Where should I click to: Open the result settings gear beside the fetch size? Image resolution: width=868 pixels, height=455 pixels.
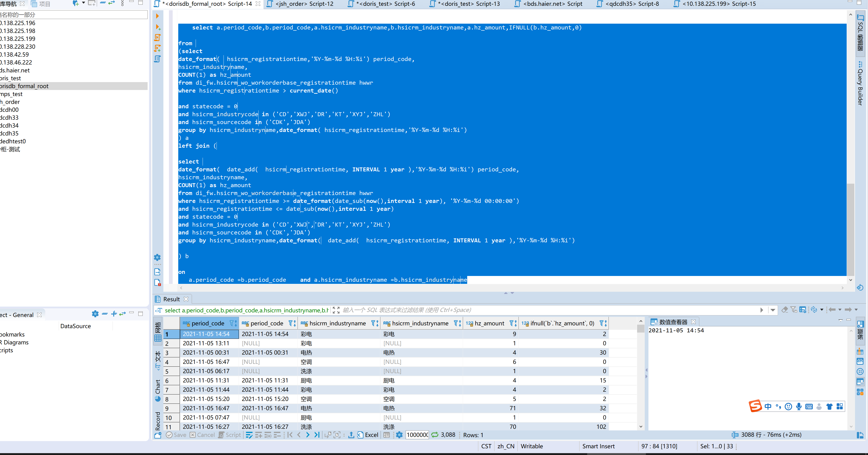399,435
